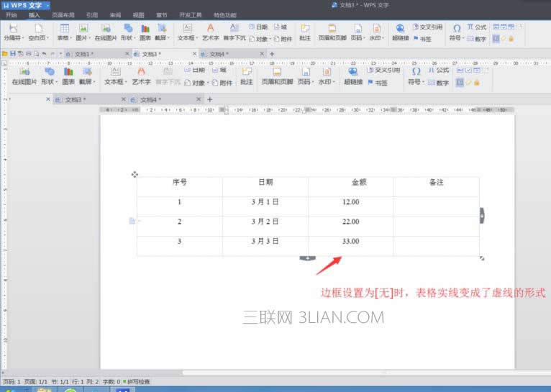Screen dimensions: 551x392
Task: Open the 特色功能 special features tab
Action: click(x=225, y=15)
